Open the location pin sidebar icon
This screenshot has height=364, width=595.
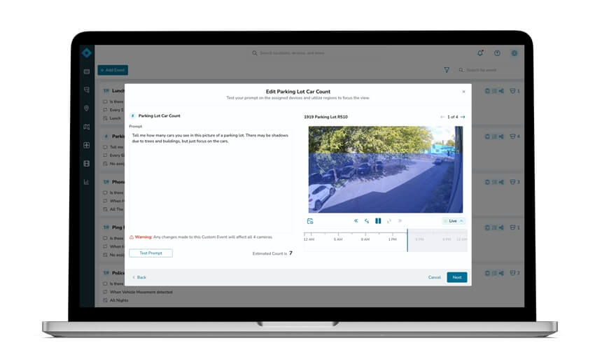(87, 108)
